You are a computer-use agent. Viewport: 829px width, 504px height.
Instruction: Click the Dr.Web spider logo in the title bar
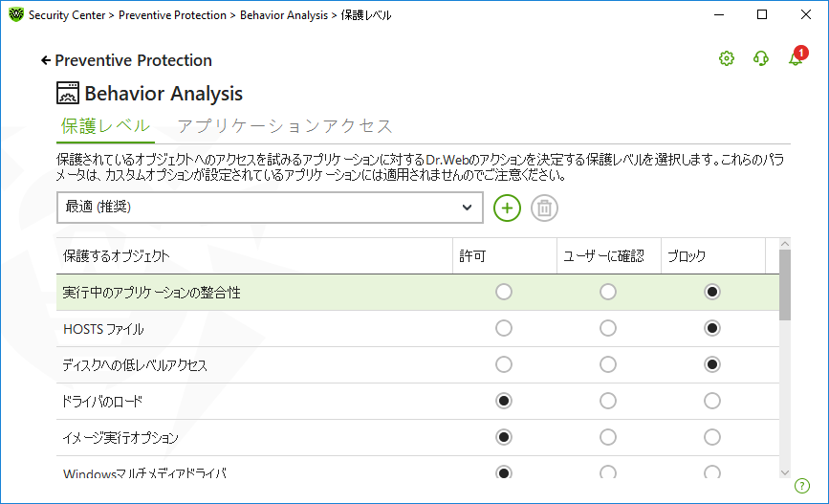coord(16,14)
